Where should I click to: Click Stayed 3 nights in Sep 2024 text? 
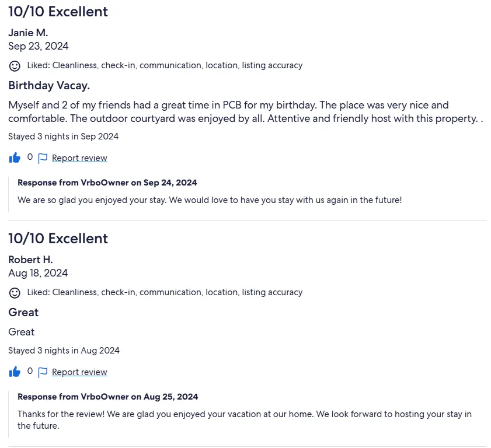coord(63,136)
